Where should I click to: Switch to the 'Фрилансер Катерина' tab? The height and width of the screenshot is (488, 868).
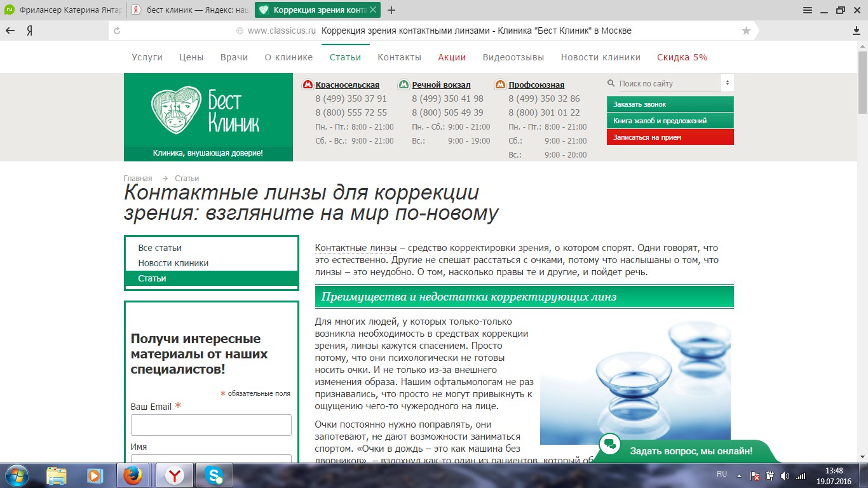pos(63,10)
